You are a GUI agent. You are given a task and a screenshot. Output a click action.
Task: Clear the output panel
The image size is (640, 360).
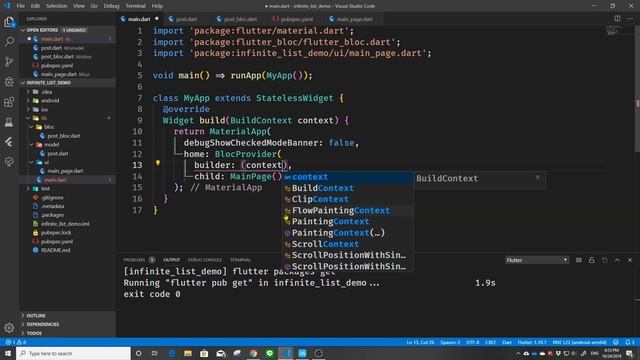tap(579, 260)
